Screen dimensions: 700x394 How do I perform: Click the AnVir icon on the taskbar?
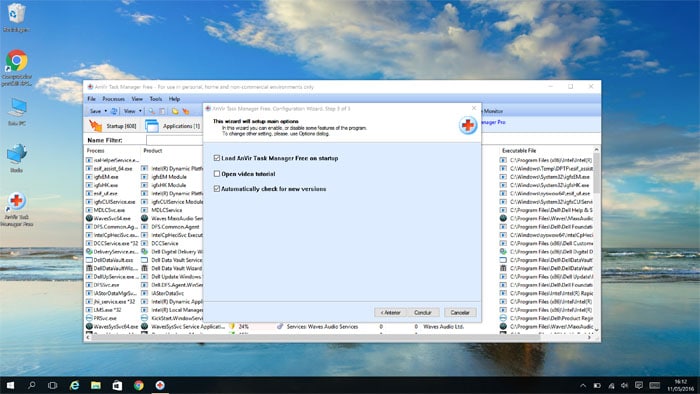click(x=160, y=385)
